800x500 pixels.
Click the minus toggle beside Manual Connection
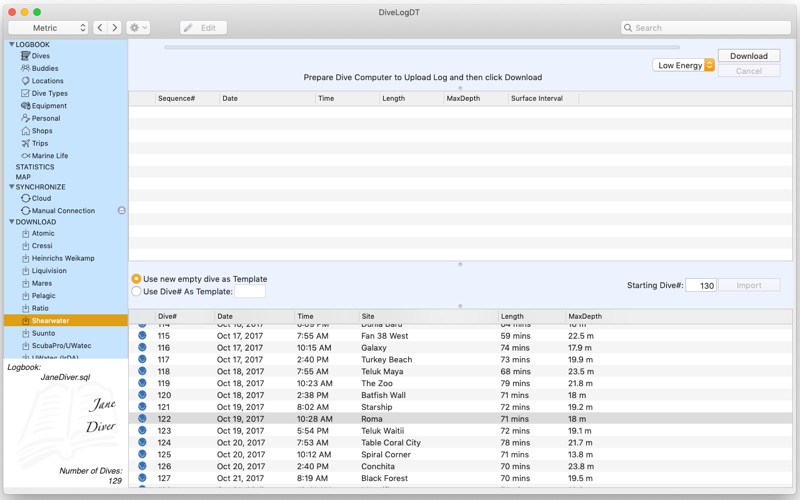(x=121, y=211)
